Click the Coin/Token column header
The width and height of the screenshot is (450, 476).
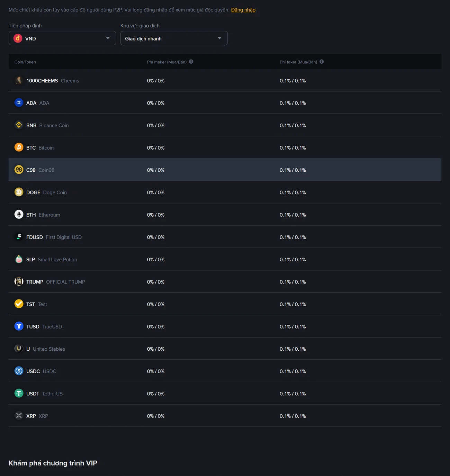[25, 62]
